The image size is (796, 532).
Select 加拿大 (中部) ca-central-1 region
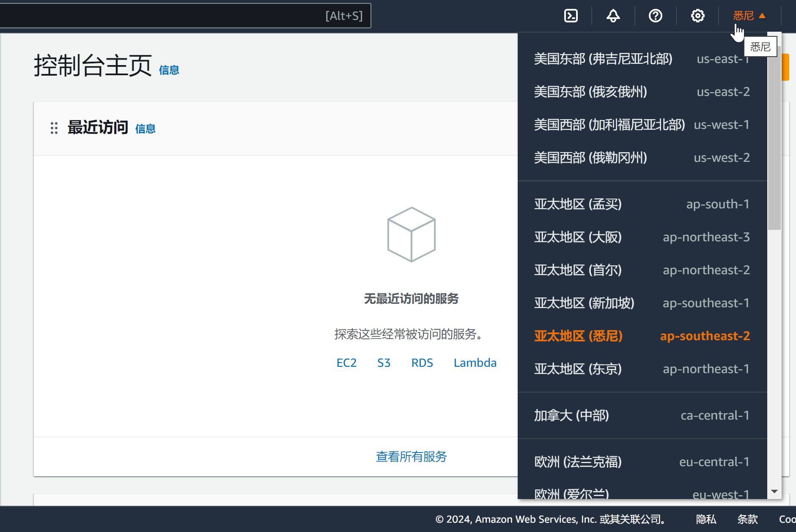[x=642, y=415]
